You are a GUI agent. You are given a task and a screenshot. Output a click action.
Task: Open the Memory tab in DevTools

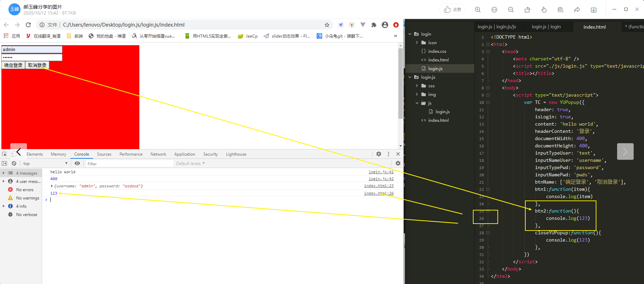[59, 154]
